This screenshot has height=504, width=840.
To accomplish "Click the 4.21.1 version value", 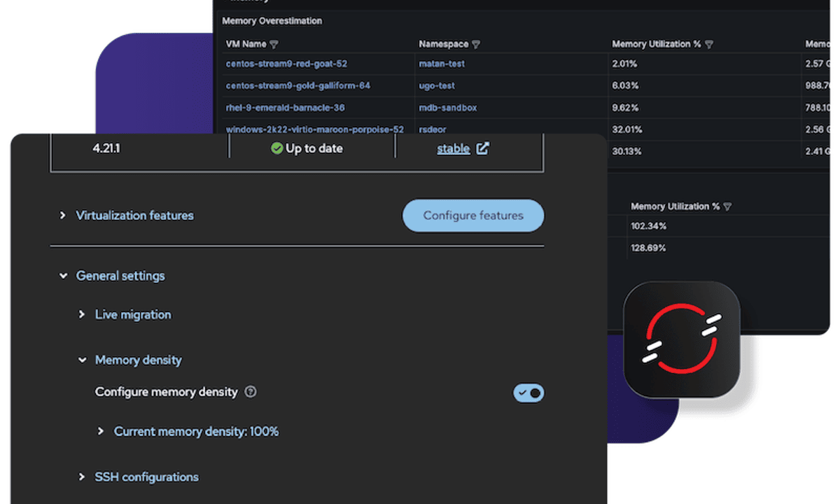I will click(106, 148).
